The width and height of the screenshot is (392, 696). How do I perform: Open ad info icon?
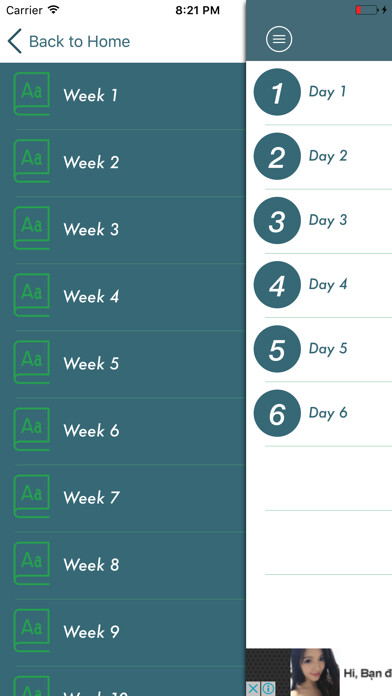tap(268, 689)
